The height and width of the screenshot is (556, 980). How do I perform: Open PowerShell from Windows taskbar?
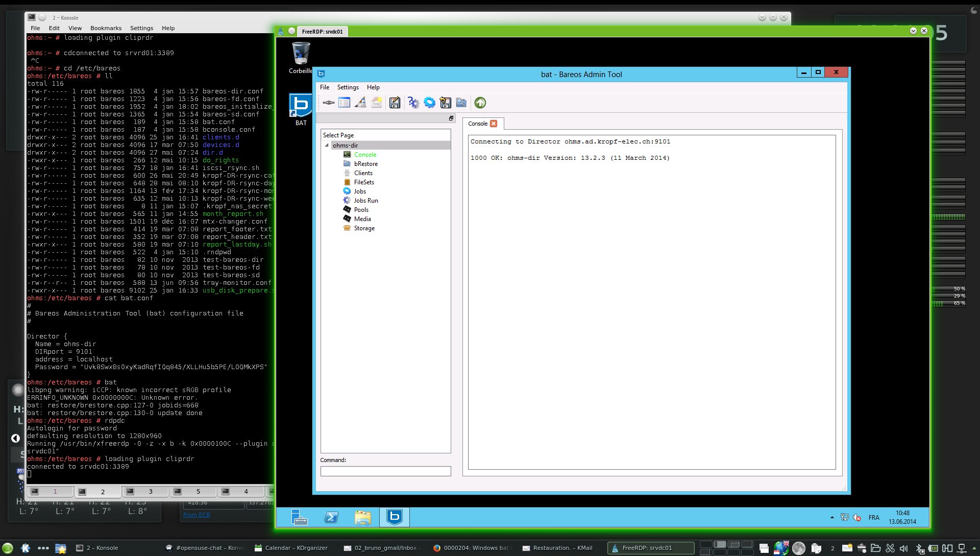331,518
